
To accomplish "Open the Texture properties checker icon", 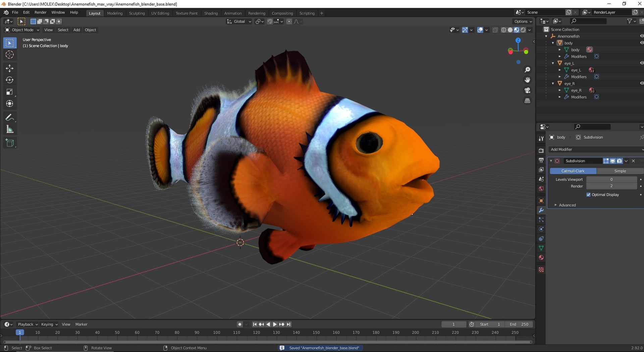I will [541, 270].
